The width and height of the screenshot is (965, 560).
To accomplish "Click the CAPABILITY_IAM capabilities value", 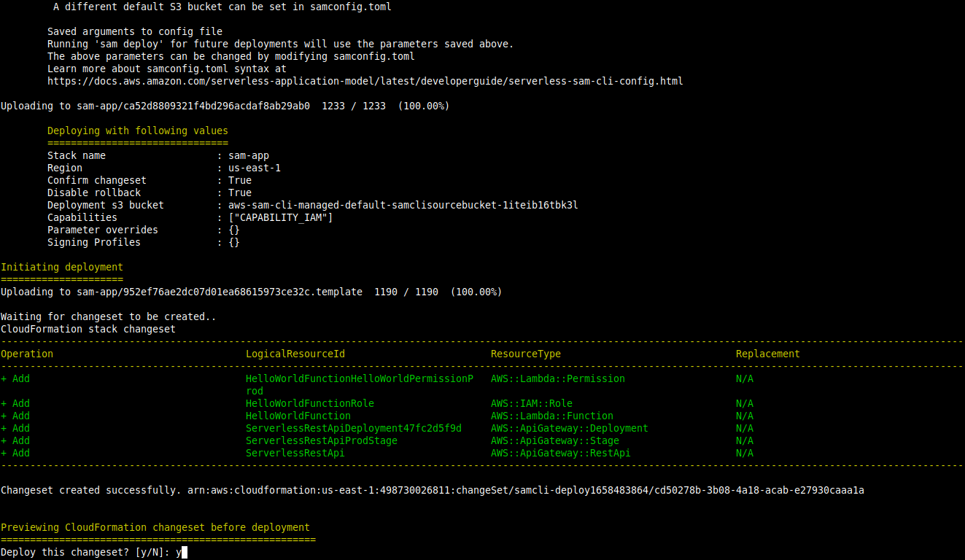I will (x=281, y=217).
